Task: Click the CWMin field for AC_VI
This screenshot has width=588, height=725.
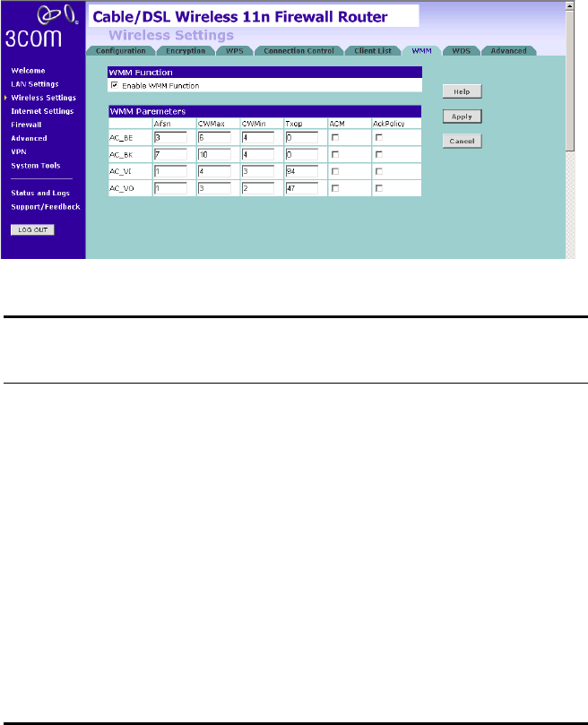Action: pos(258,171)
